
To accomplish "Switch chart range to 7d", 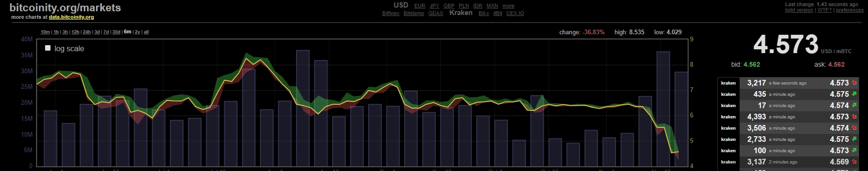I will 106,32.
